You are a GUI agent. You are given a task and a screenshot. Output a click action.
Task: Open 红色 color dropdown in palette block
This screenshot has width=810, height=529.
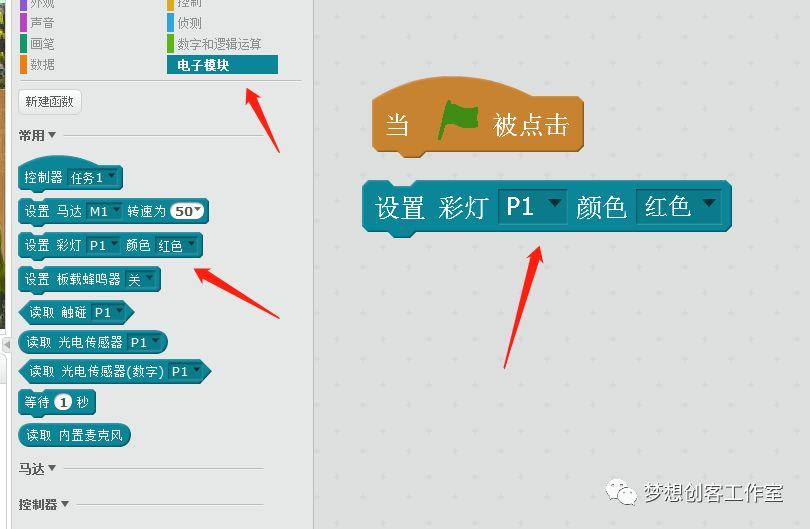[176, 245]
